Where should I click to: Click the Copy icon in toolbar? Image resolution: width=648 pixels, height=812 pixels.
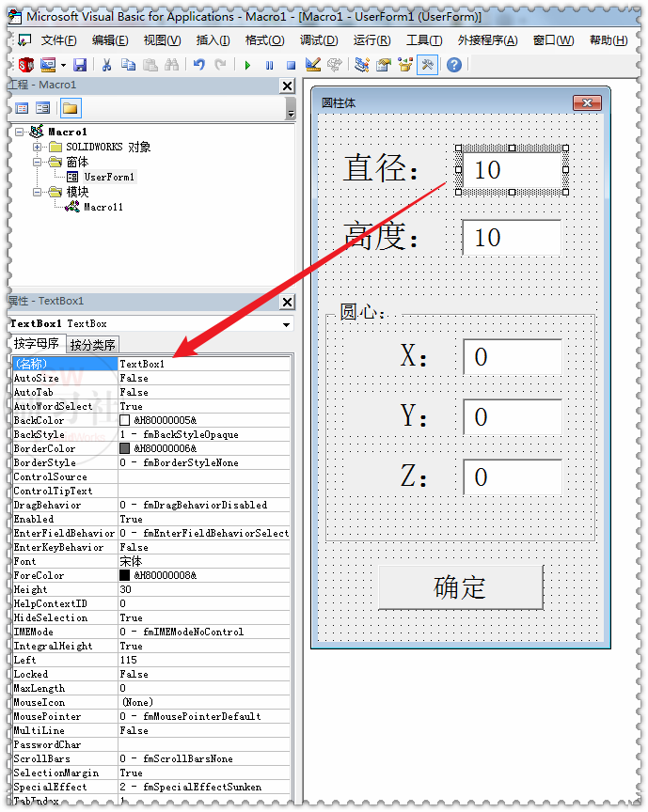128,65
